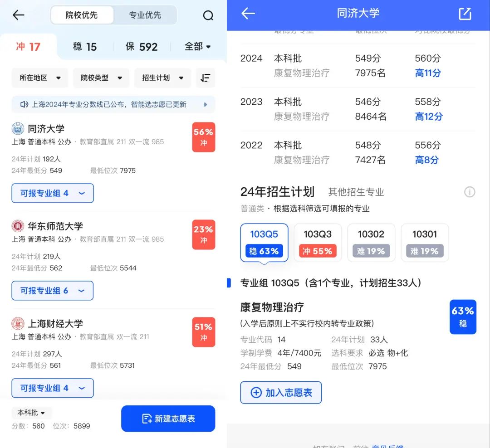Open the 上海2024年专业分数线已公布 notice banner
The height and width of the screenshot is (448, 490).
coord(113,104)
